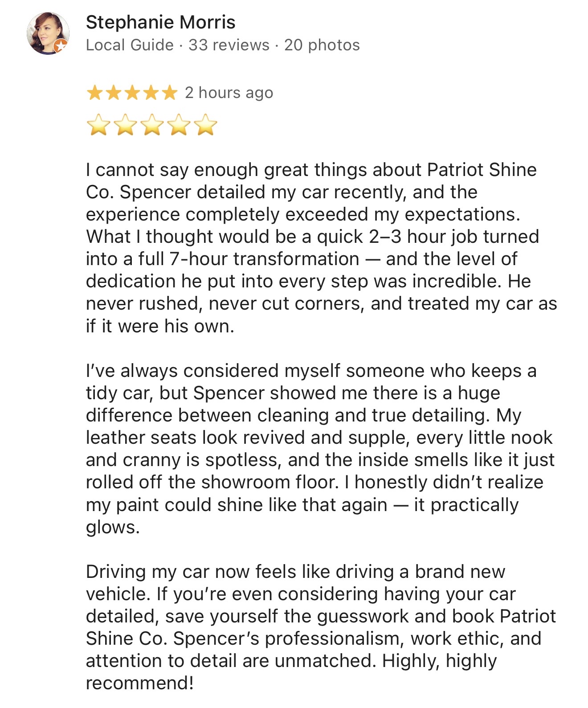Screen dimensions: 588x708
Task: Click the second glossy star emoji in review
Action: [126, 125]
